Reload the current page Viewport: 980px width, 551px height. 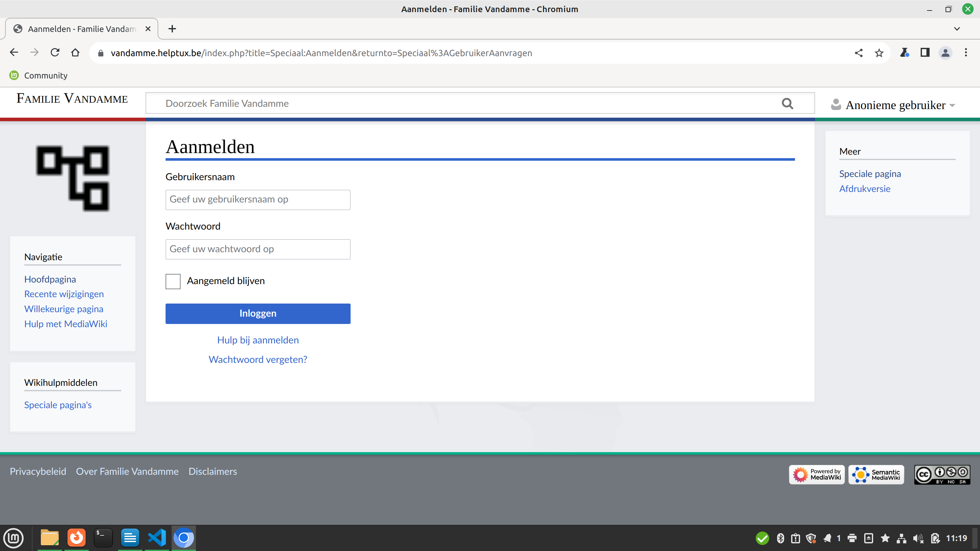click(55, 53)
